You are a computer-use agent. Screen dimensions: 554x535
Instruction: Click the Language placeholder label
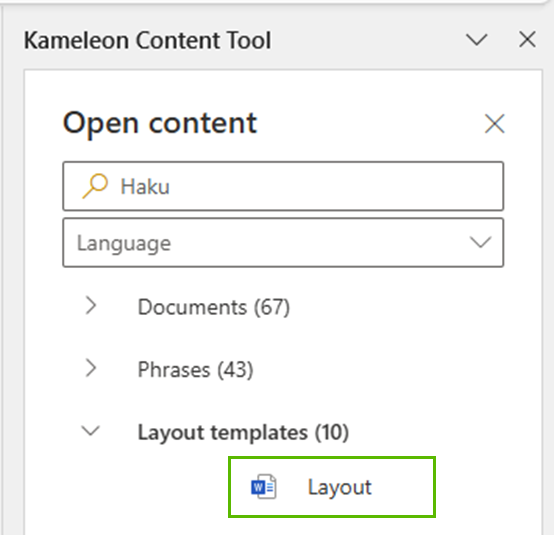[124, 243]
